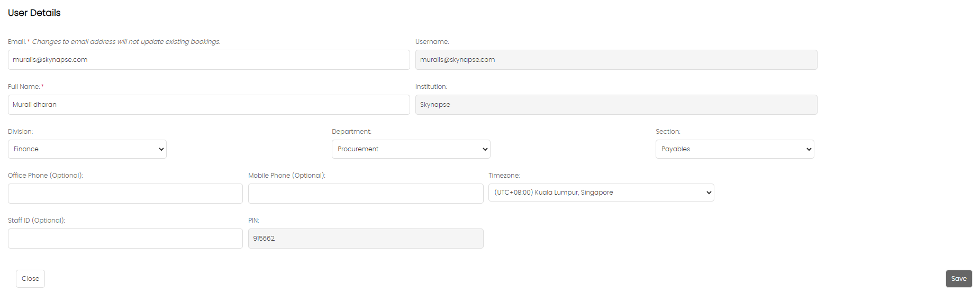
Task: Click the PIN field showing 915662
Action: pyautogui.click(x=366, y=239)
